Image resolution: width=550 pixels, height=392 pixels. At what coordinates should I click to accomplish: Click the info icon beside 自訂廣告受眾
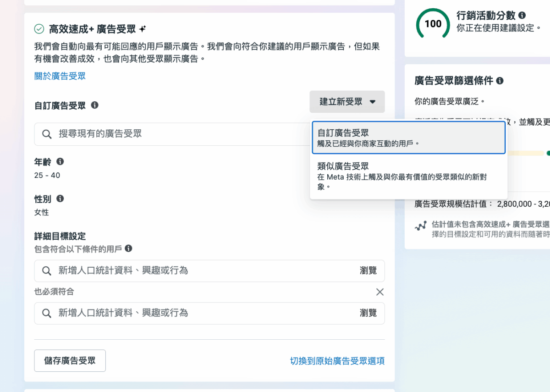95,105
